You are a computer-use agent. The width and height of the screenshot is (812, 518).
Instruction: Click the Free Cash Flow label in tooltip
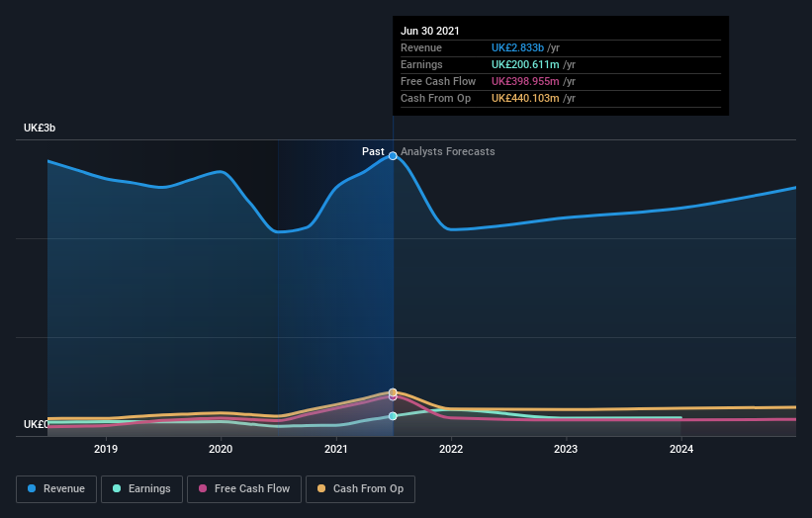pyautogui.click(x=438, y=81)
